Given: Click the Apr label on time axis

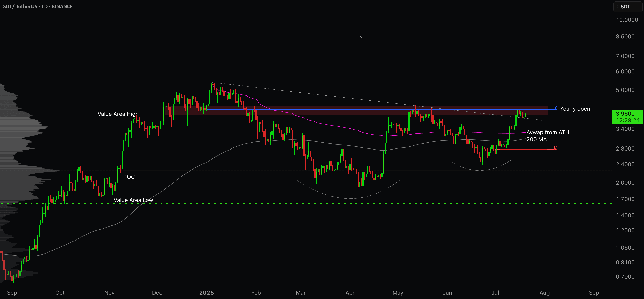Looking at the screenshot, I should [x=350, y=293].
